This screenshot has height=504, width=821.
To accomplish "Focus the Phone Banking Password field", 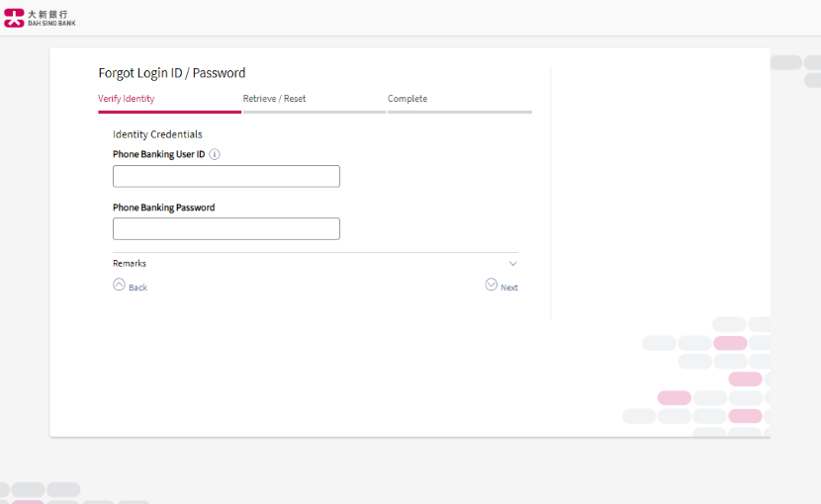I will click(x=227, y=228).
